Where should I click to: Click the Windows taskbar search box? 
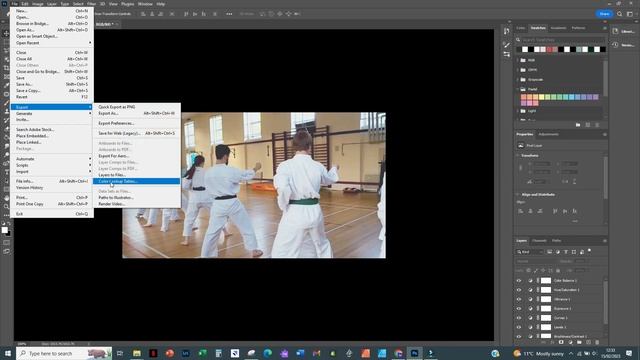(64, 353)
